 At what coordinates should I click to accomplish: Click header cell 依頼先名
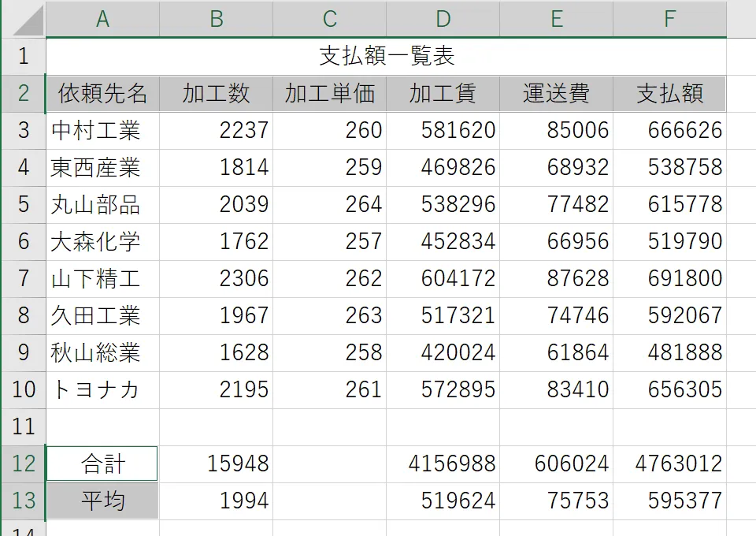[102, 94]
